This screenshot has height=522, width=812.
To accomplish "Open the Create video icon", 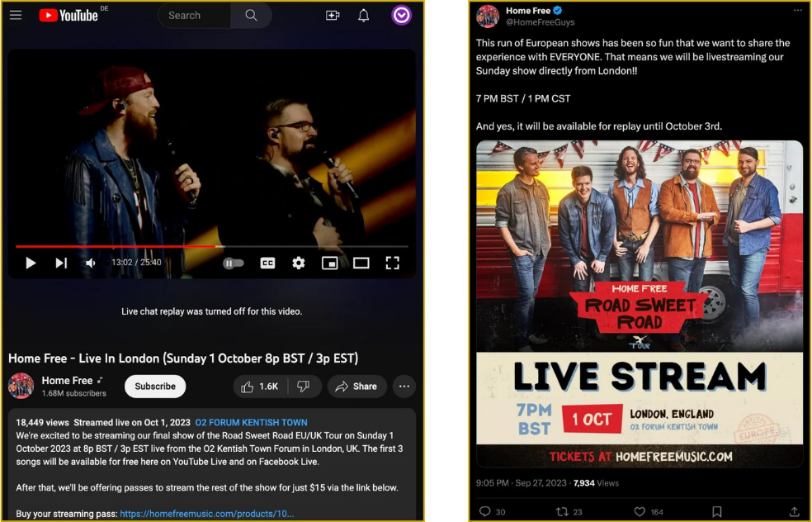I will click(x=333, y=16).
